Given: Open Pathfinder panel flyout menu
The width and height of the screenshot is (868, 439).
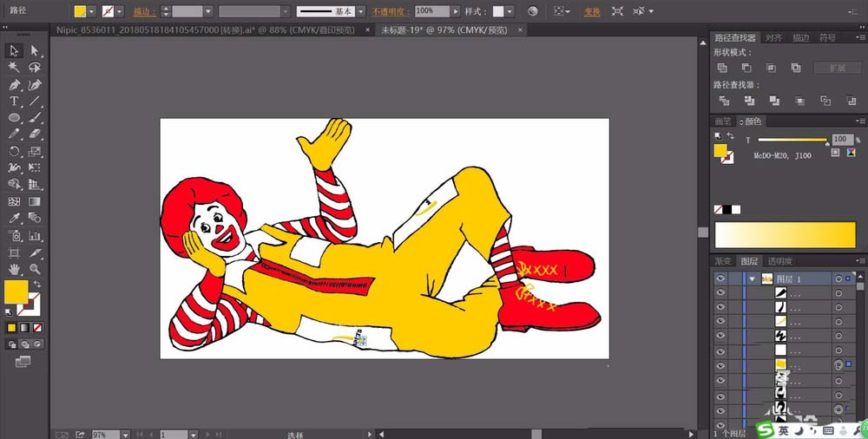Looking at the screenshot, I should click(x=860, y=37).
